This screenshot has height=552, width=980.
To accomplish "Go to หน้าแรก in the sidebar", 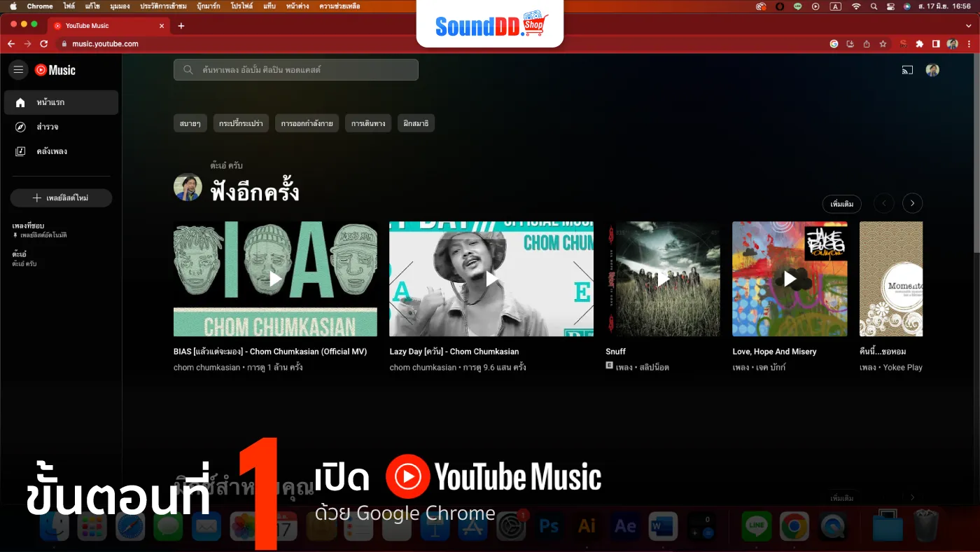I will [61, 102].
